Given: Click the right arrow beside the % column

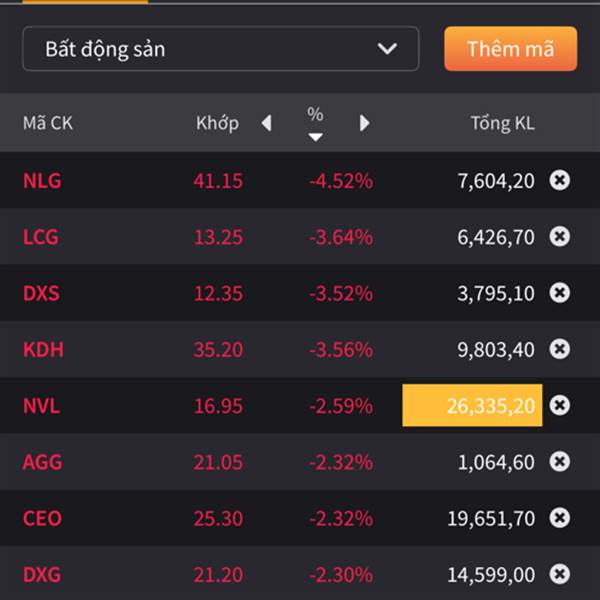Looking at the screenshot, I should pyautogui.click(x=364, y=123).
